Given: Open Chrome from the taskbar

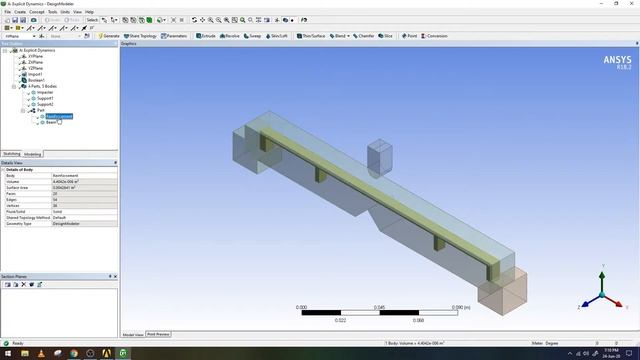Looking at the screenshot, I should [x=74, y=353].
